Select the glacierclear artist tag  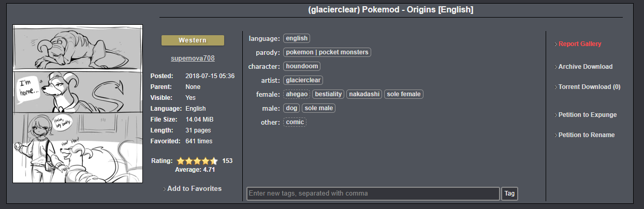click(303, 80)
